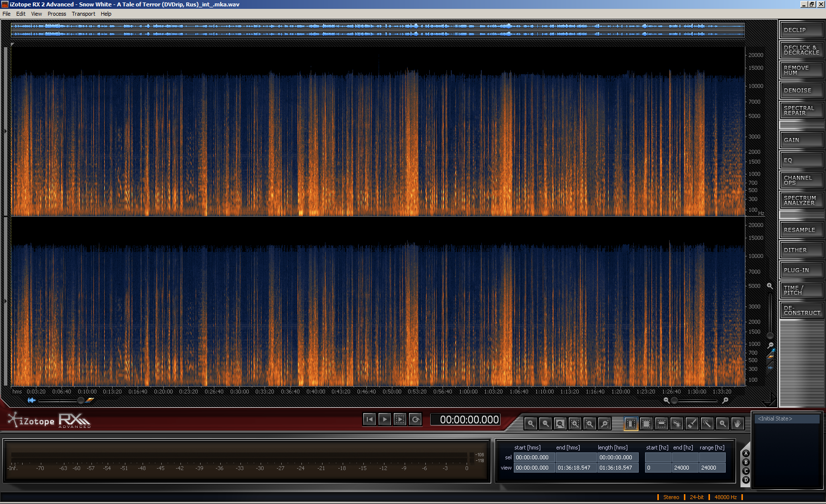Click the zoom in magnifier toolbar icon
The width and height of the screenshot is (826, 504).
[531, 423]
